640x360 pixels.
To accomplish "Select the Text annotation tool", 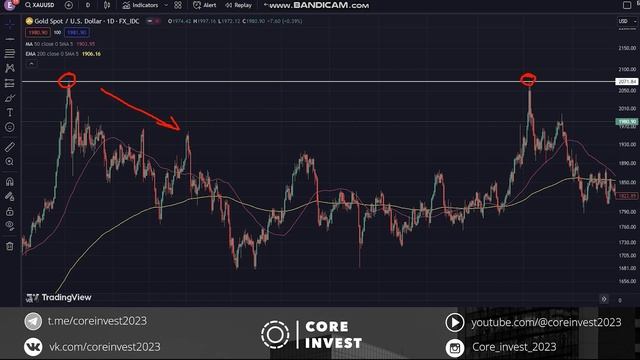I will pos(10,113).
